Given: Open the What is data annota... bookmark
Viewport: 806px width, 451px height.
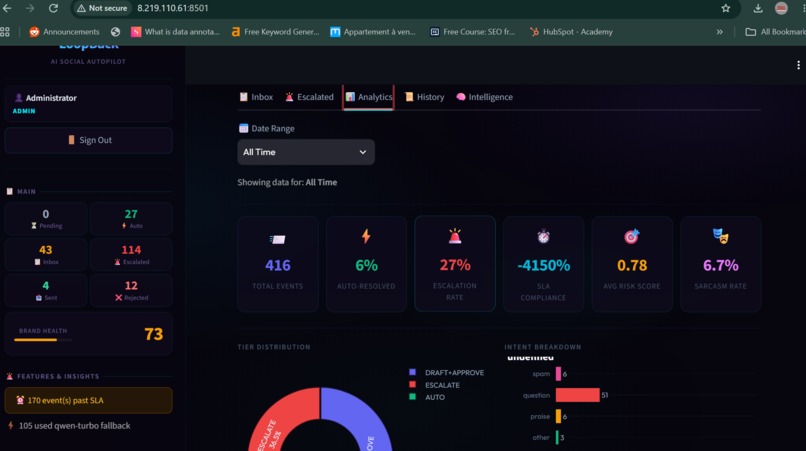Looking at the screenshot, I should (175, 32).
